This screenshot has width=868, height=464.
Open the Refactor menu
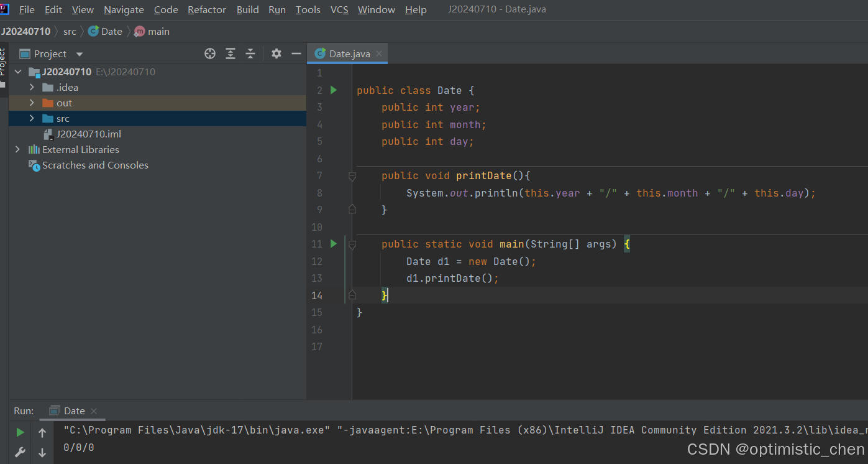(x=207, y=10)
